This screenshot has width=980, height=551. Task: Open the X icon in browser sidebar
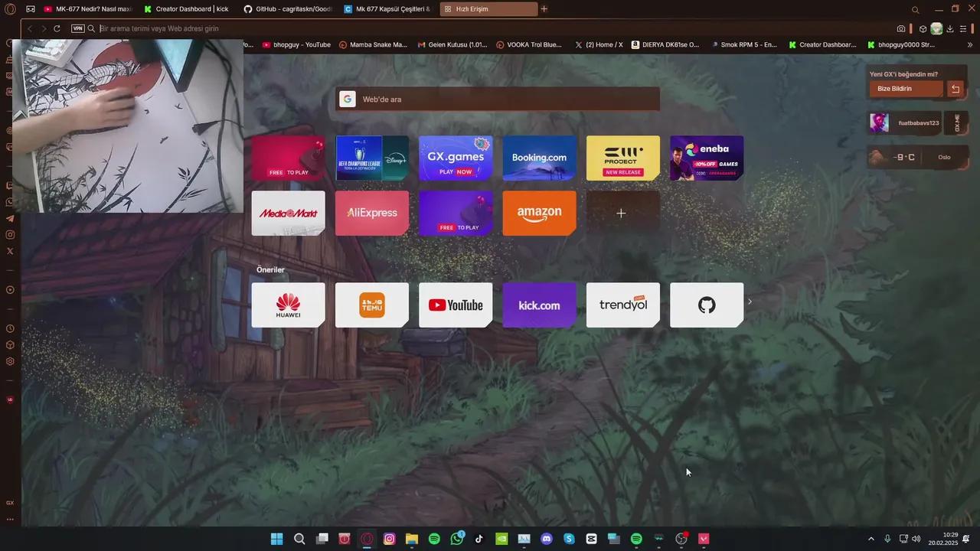click(10, 251)
